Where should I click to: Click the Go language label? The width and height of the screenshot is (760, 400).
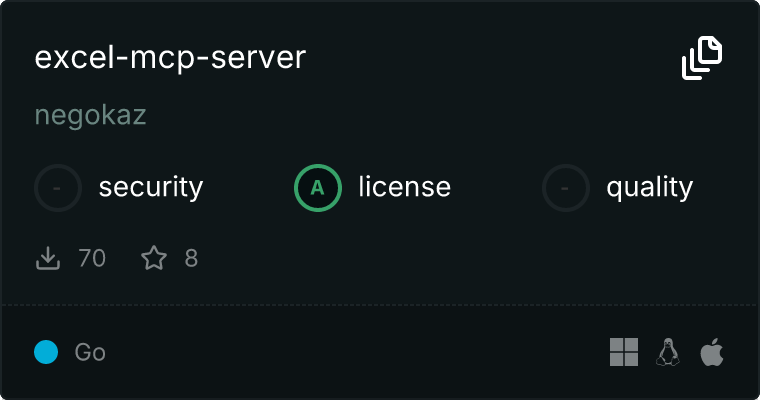90,353
